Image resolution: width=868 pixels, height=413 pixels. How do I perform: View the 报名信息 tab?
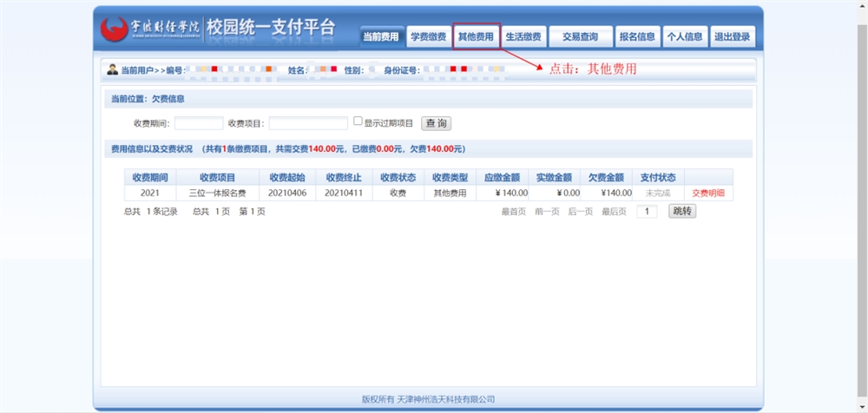coord(637,36)
